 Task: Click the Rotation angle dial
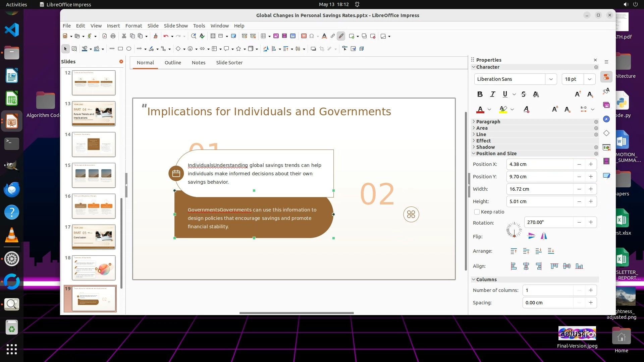click(514, 230)
